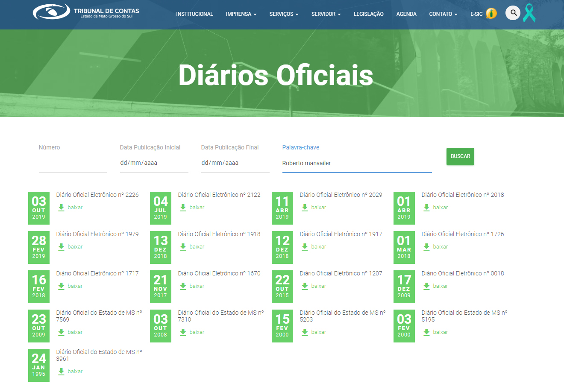This screenshot has height=392, width=564.
Task: Open the LEGISLAÇÃO menu item
Action: pyautogui.click(x=369, y=14)
